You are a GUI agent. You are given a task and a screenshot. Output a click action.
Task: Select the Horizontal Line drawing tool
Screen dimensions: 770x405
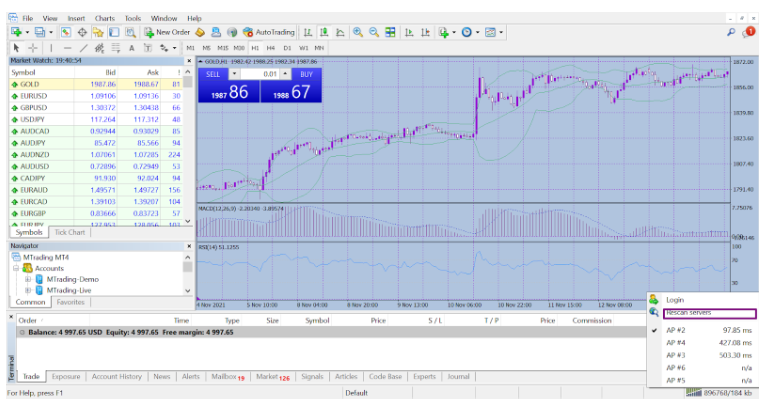pos(68,48)
